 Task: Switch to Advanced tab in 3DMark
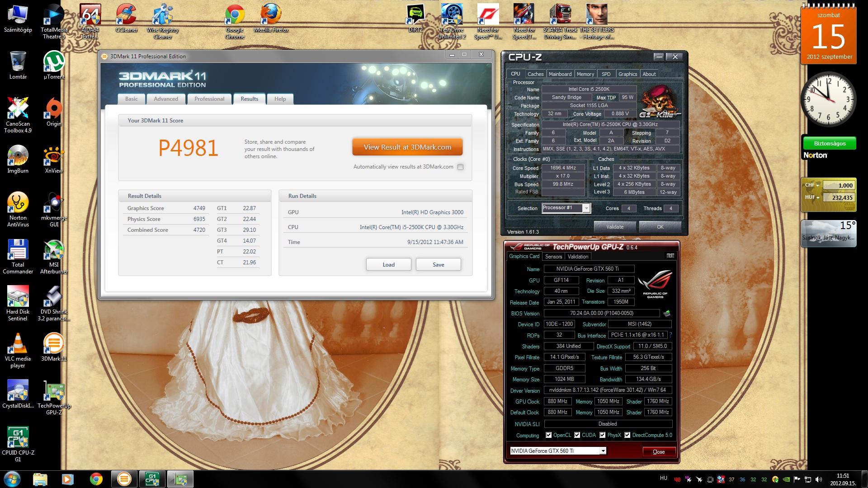pyautogui.click(x=166, y=99)
